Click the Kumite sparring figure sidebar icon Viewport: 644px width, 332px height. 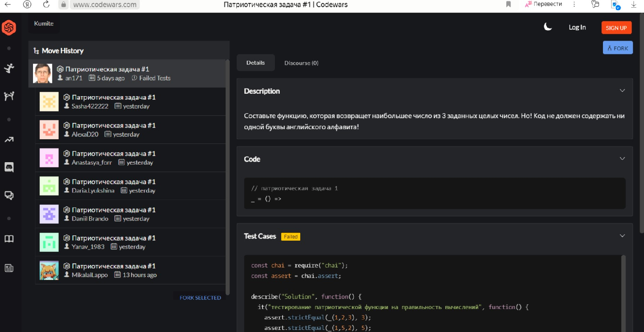[9, 96]
